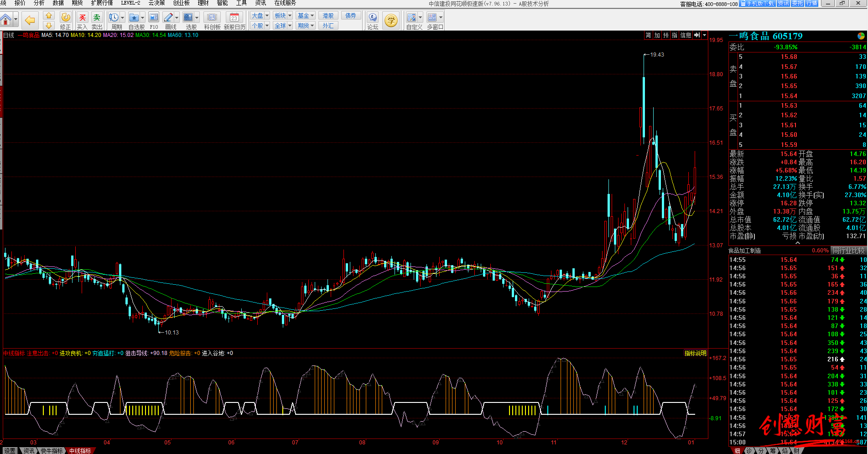The image size is (868, 454).
Task: Toggle the 信息 info button above chart
Action: pyautogui.click(x=686, y=35)
